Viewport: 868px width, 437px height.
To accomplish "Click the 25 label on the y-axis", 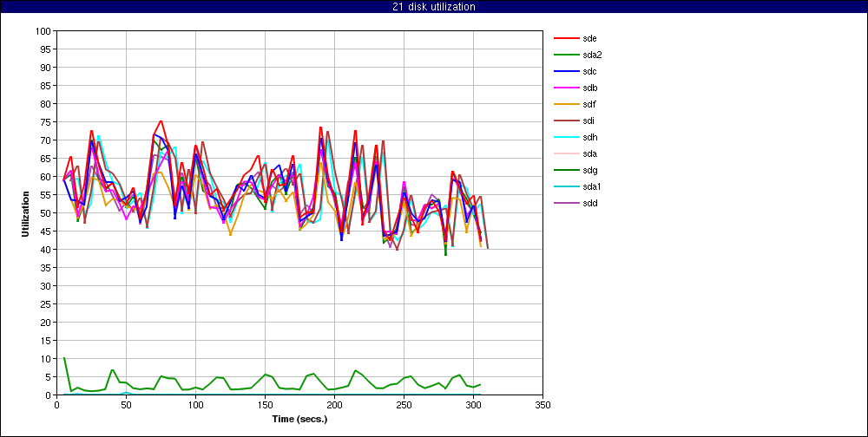I will coord(46,304).
